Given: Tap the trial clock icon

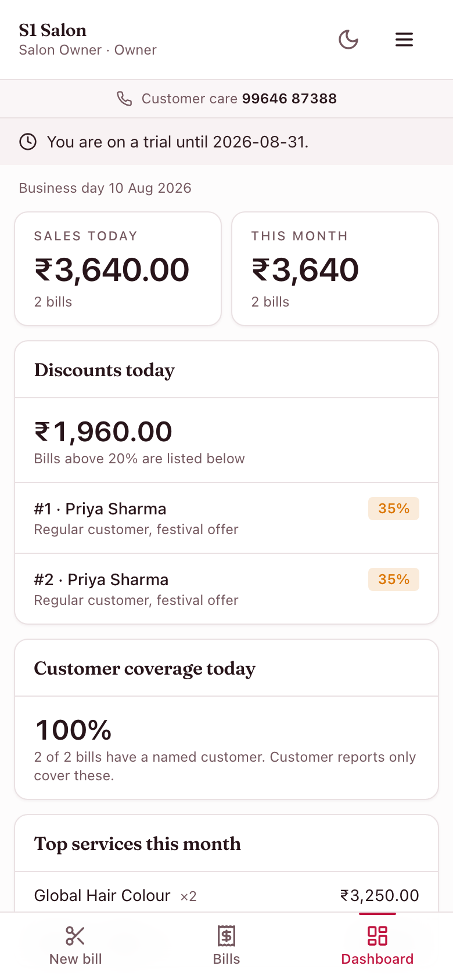Looking at the screenshot, I should (x=28, y=142).
